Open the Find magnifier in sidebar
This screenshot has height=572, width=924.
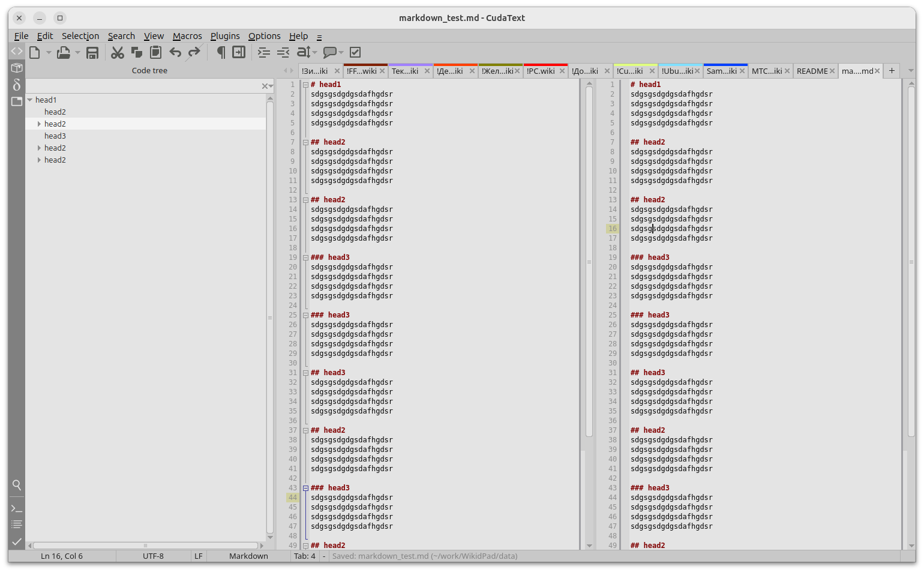point(17,485)
